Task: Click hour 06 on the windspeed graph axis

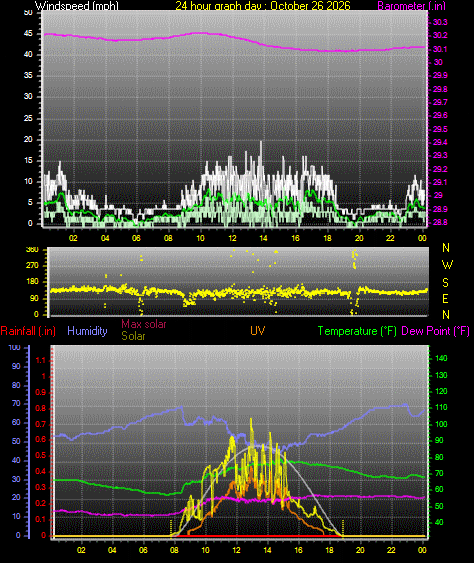Action: tap(136, 238)
